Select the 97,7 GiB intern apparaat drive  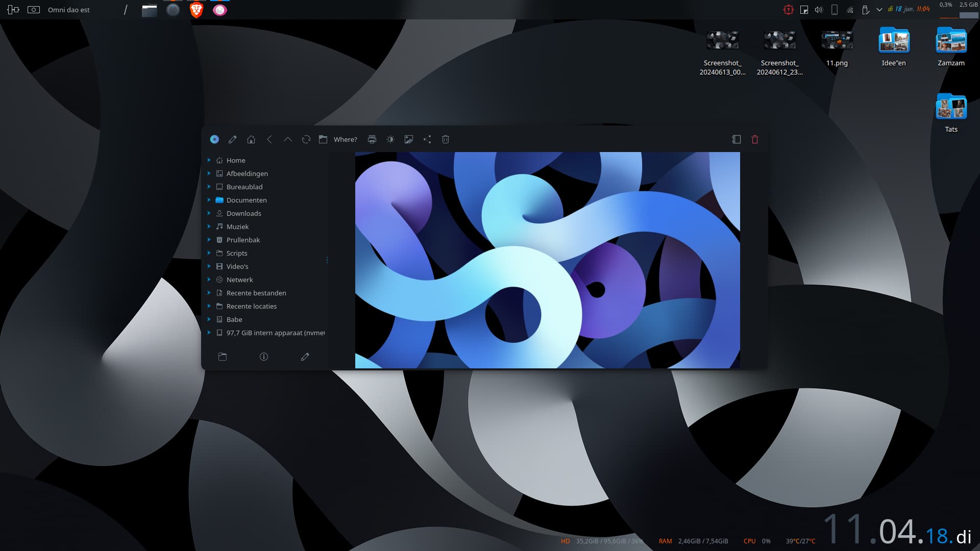click(x=276, y=333)
